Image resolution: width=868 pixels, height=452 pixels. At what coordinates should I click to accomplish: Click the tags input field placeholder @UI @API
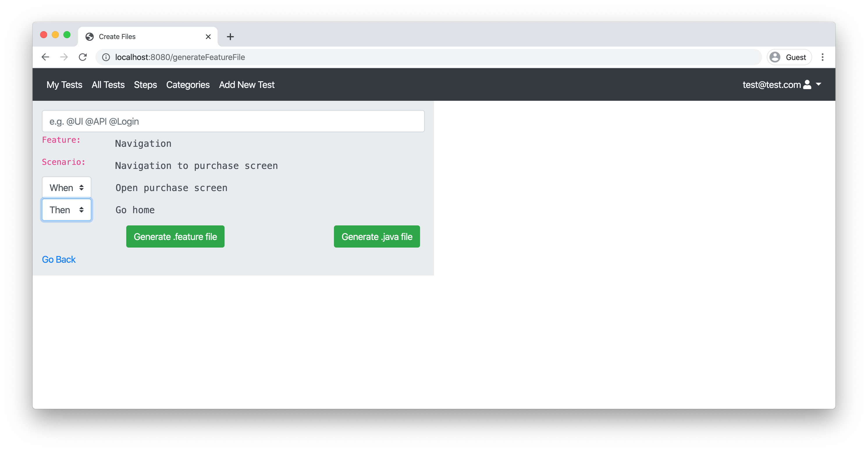[x=233, y=121]
